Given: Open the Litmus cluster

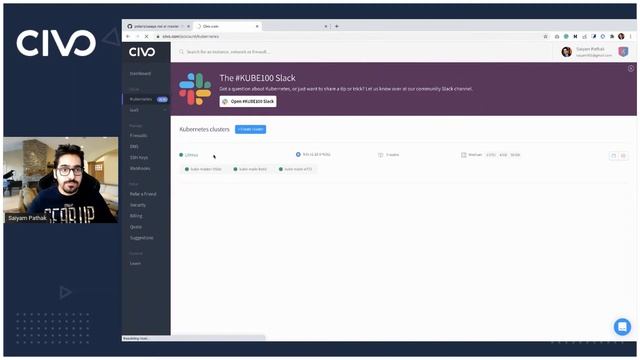Looking at the screenshot, I should (191, 155).
